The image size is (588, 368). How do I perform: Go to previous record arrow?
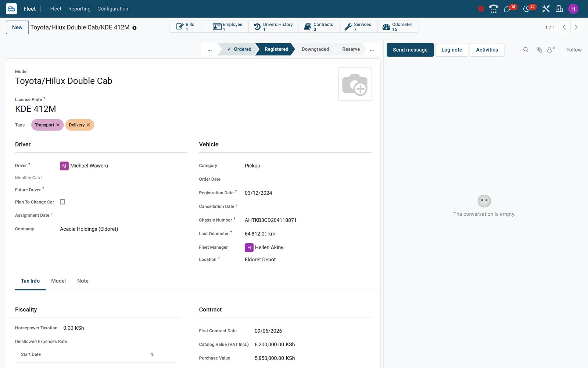(564, 27)
